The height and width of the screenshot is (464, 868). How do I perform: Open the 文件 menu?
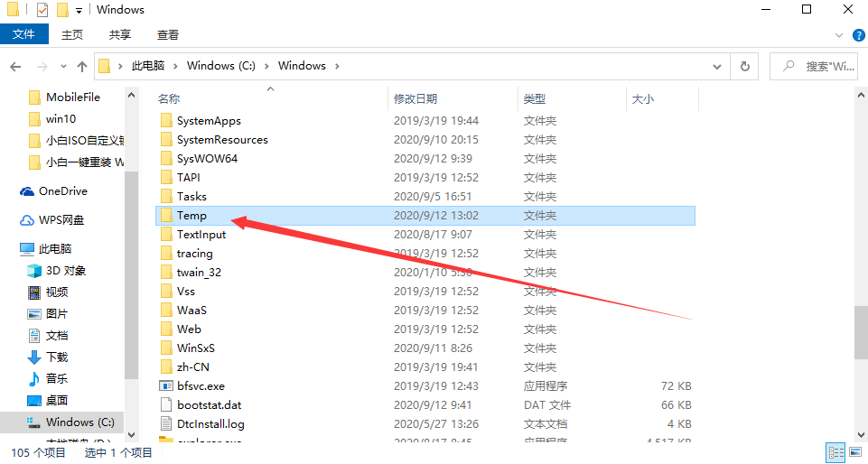(x=23, y=34)
